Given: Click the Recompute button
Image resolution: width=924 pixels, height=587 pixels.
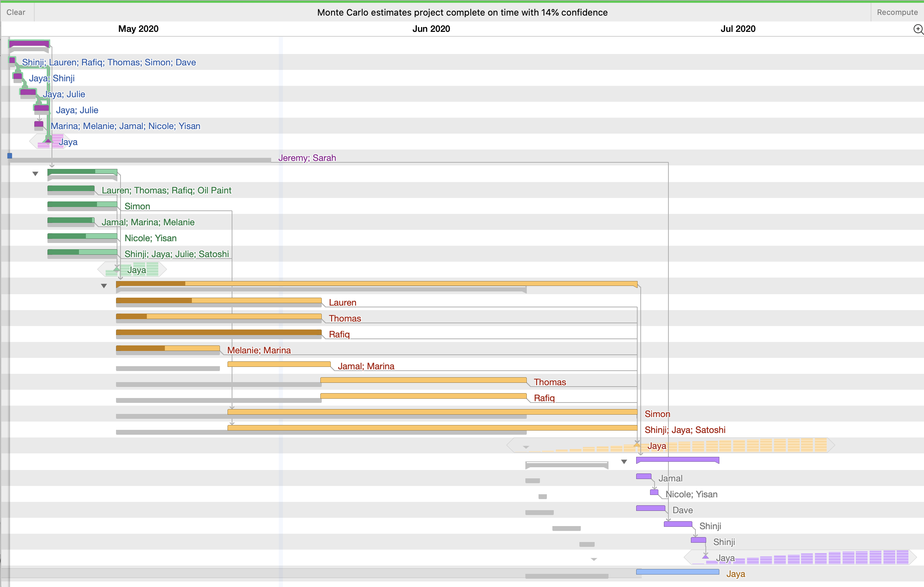Looking at the screenshot, I should point(897,12).
